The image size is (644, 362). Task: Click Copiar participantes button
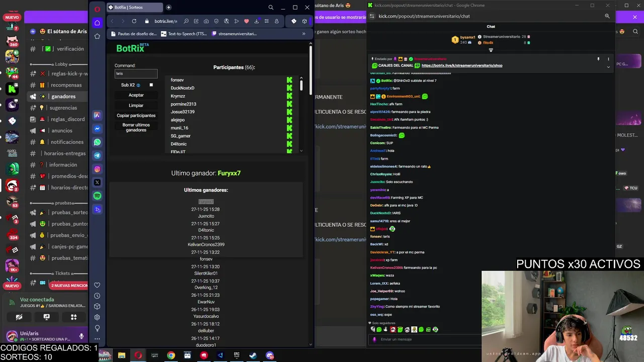pyautogui.click(x=136, y=116)
